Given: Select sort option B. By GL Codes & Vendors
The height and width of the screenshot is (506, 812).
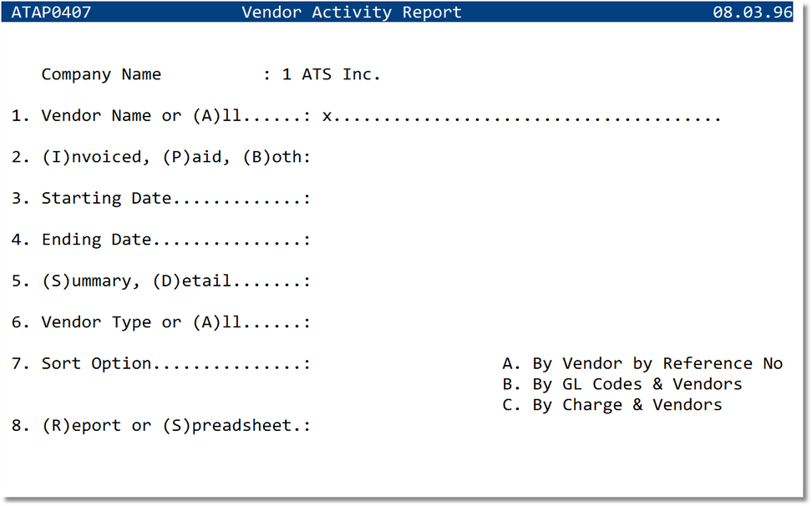Looking at the screenshot, I should pyautogui.click(x=623, y=384).
